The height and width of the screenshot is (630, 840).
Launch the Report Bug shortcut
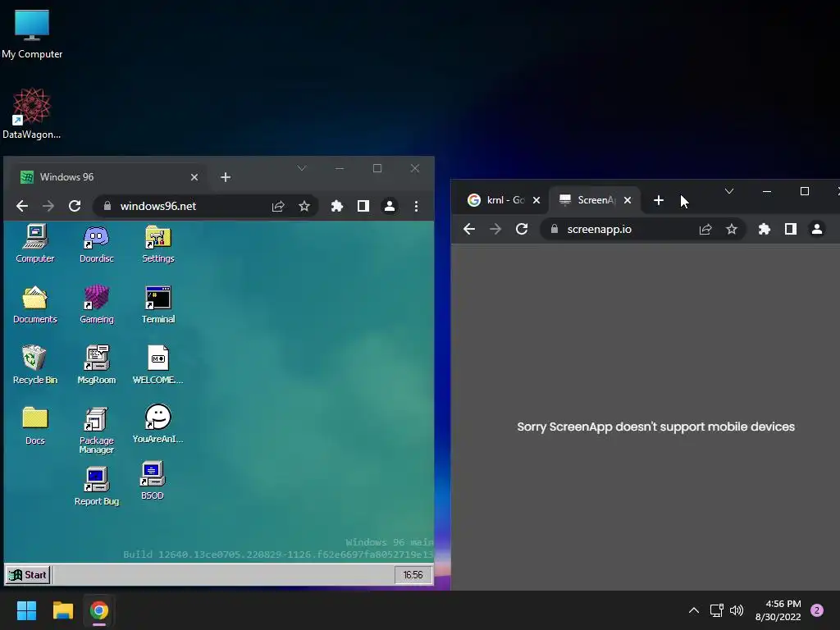click(97, 486)
